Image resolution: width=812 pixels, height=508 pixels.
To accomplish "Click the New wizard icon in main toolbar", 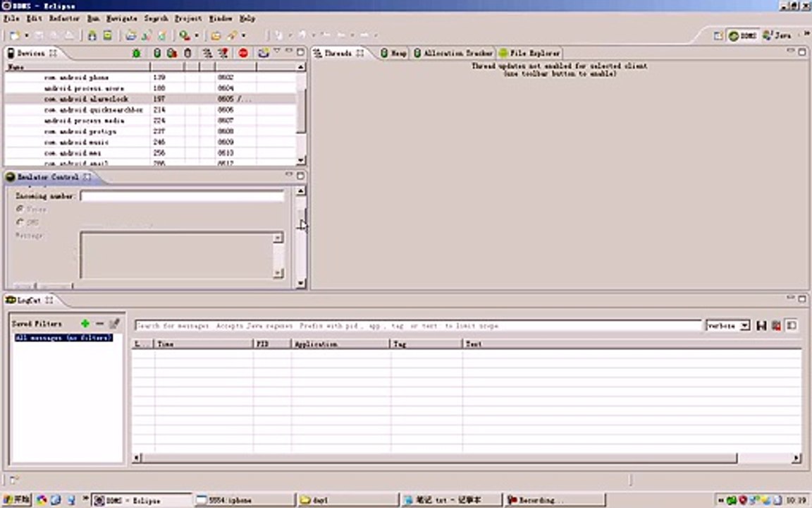I will [15, 36].
